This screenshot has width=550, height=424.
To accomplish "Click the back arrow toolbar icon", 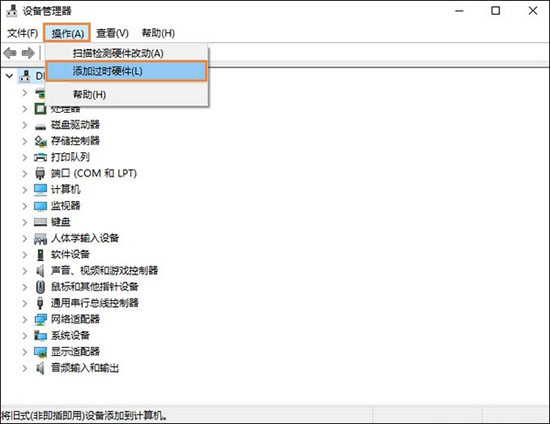I will (x=10, y=53).
